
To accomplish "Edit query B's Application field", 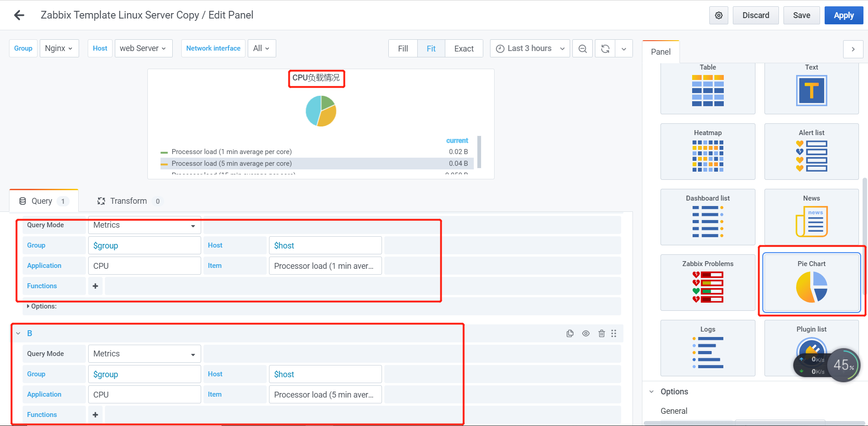I will [x=145, y=394].
